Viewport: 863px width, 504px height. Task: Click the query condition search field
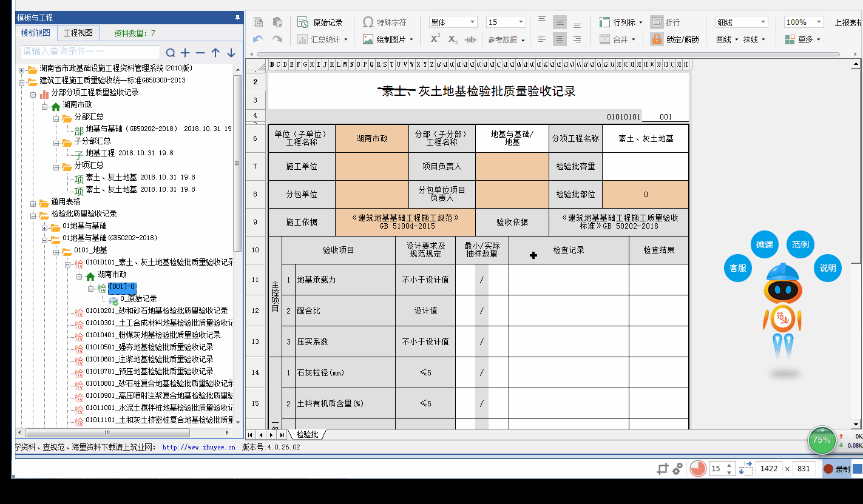pyautogui.click(x=90, y=52)
